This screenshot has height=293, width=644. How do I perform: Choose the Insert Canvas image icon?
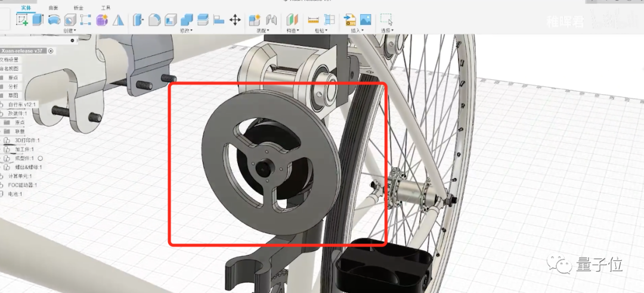(366, 19)
